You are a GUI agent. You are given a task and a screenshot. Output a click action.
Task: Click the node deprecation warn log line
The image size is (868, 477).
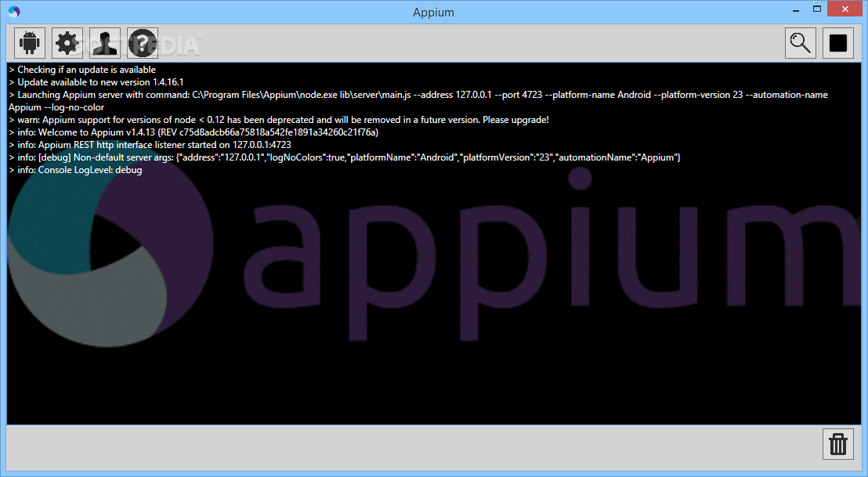point(279,120)
